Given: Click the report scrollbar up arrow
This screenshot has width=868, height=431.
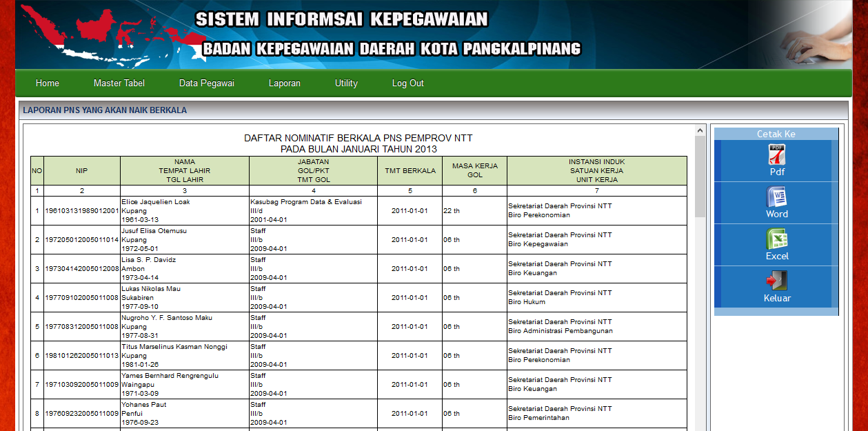Looking at the screenshot, I should pos(700,130).
